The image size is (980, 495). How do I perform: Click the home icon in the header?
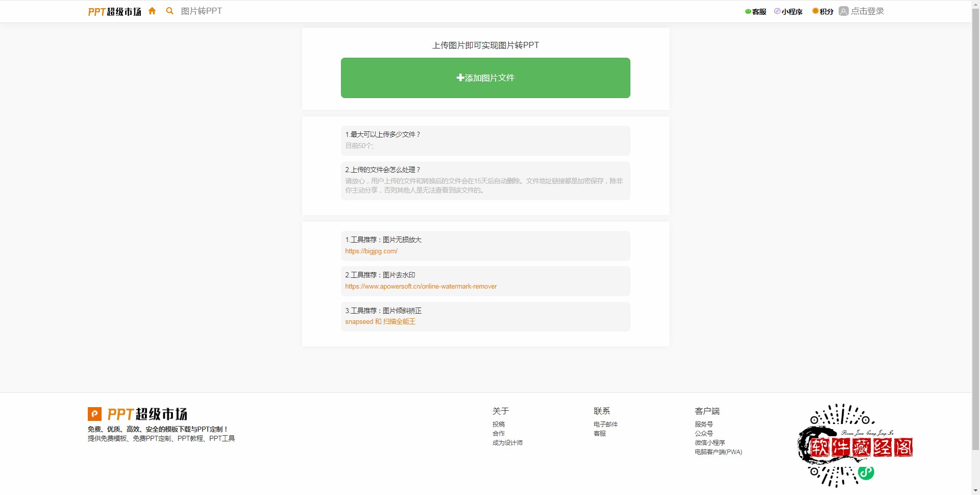[x=152, y=11]
